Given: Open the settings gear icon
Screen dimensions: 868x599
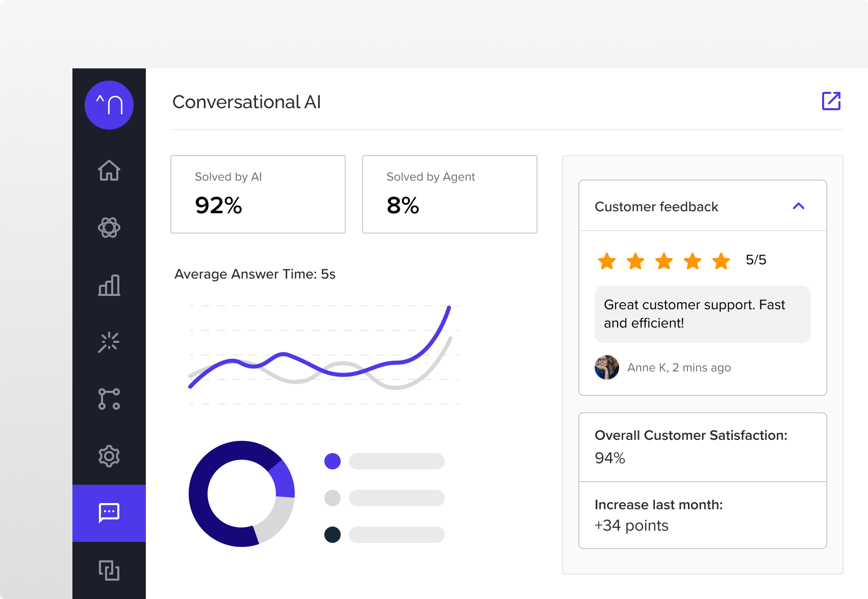Looking at the screenshot, I should point(109,456).
